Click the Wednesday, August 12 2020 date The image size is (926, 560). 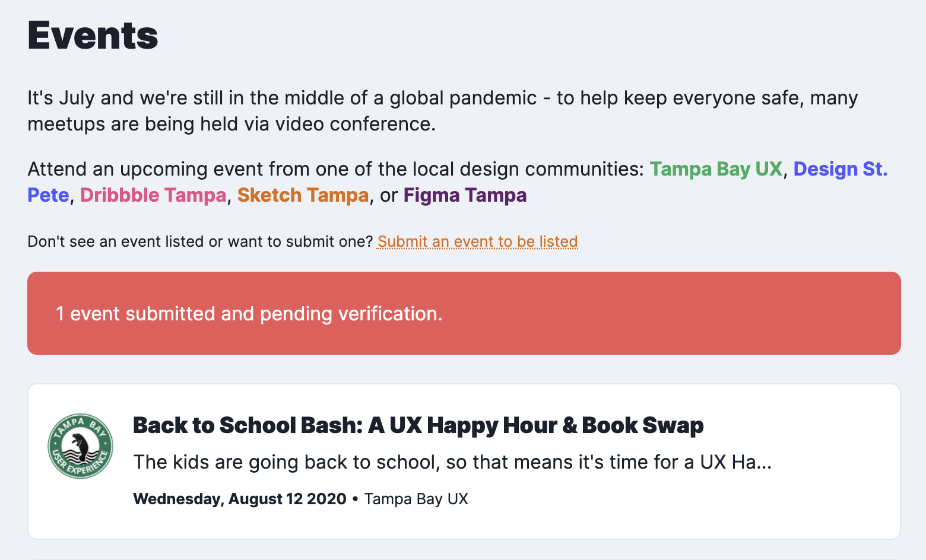[x=239, y=499]
